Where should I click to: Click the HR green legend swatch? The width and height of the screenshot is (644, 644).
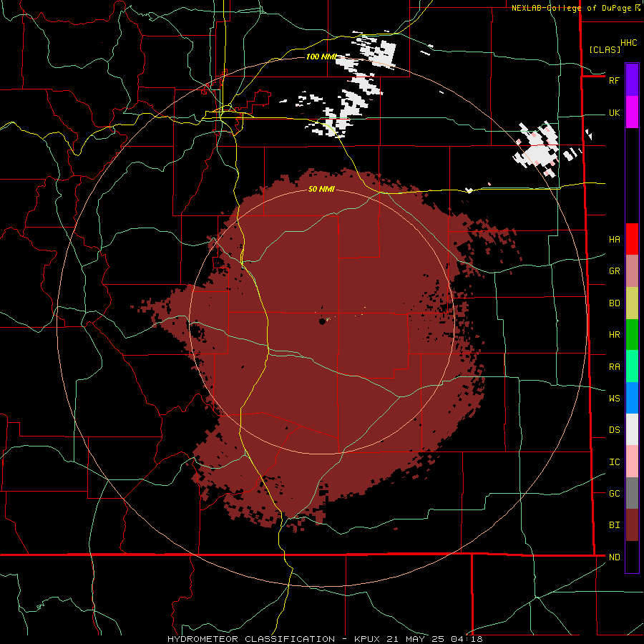[x=632, y=335]
